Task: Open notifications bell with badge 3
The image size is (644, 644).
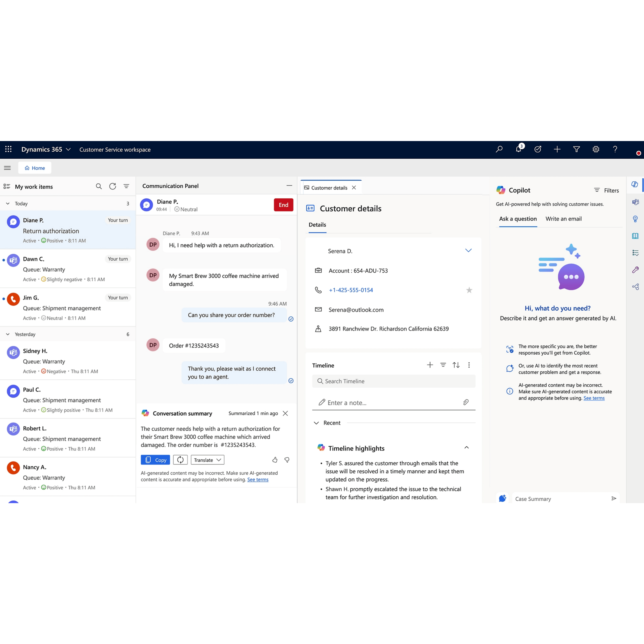Action: pos(519,149)
